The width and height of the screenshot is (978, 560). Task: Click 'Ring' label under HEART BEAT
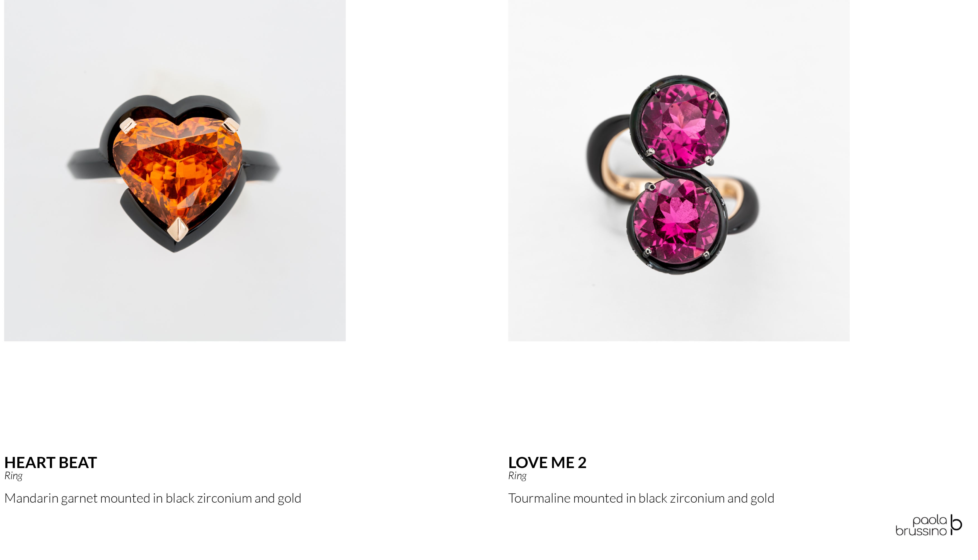[13, 476]
